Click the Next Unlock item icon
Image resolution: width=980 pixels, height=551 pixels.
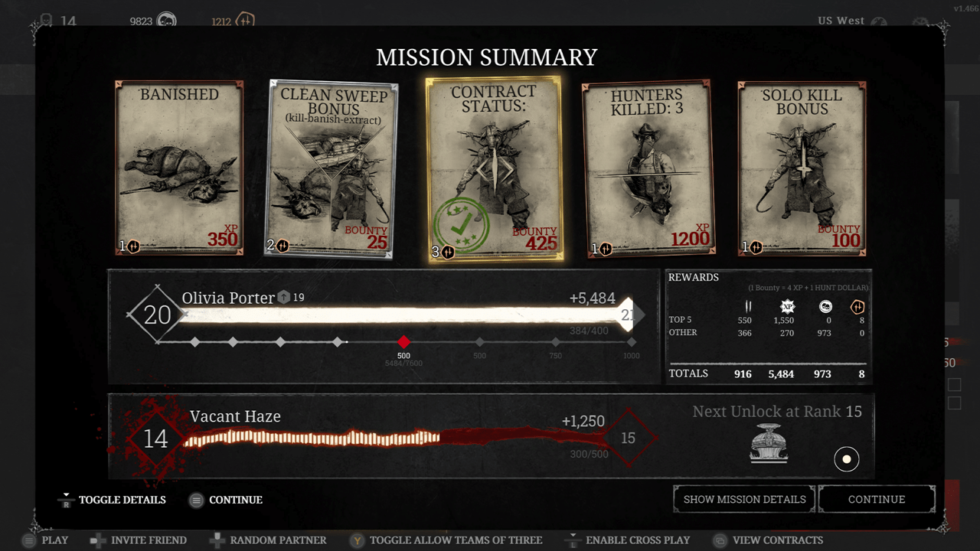click(769, 443)
